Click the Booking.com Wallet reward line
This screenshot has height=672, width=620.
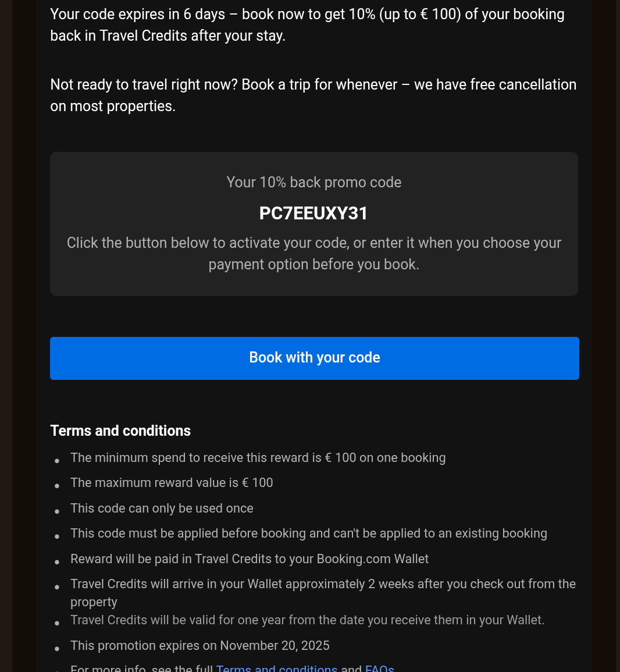(x=249, y=559)
